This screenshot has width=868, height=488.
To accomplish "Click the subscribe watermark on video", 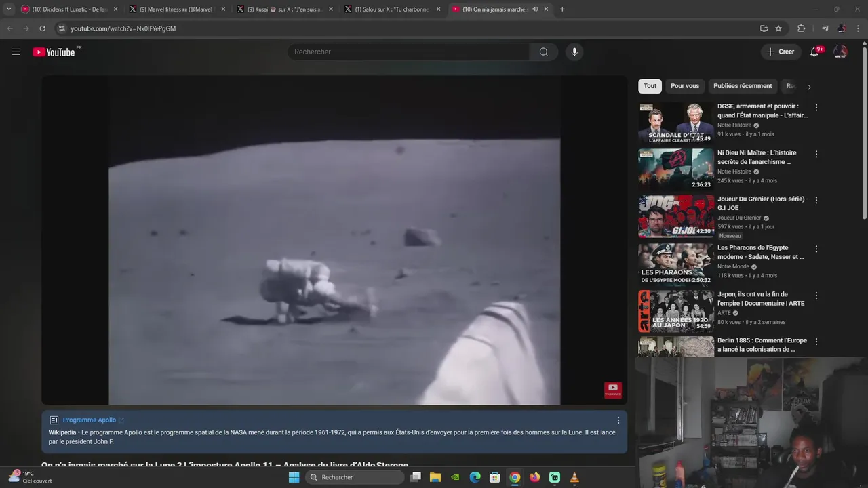I will click(613, 390).
